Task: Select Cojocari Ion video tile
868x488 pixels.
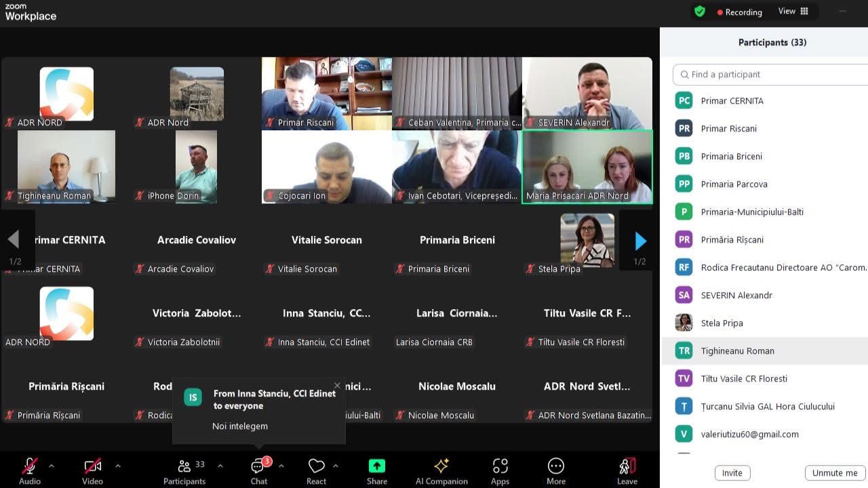Action: click(x=327, y=167)
